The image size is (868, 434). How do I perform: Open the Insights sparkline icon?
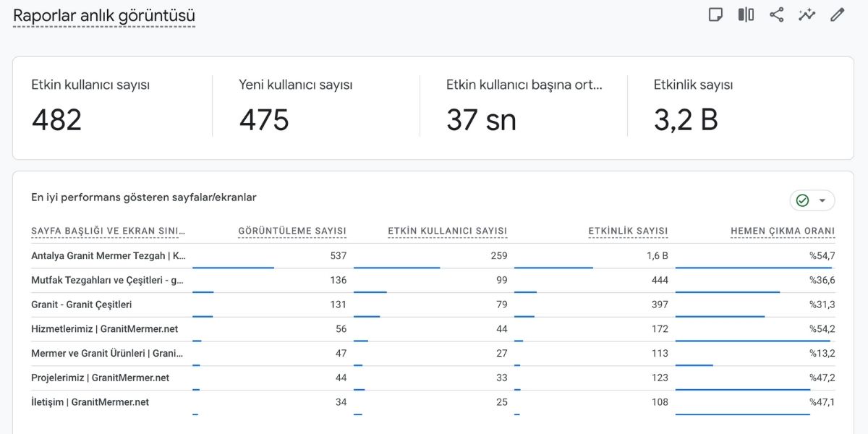807,15
